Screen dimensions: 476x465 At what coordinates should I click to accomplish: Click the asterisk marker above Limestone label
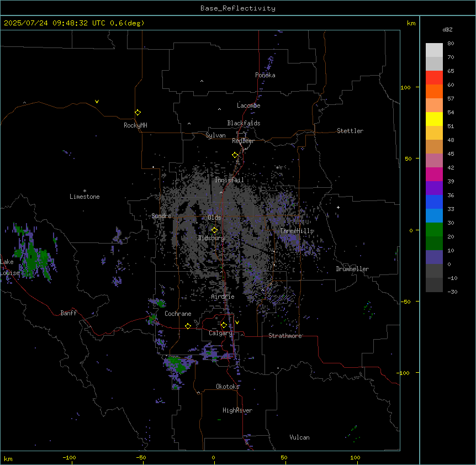tap(84, 191)
